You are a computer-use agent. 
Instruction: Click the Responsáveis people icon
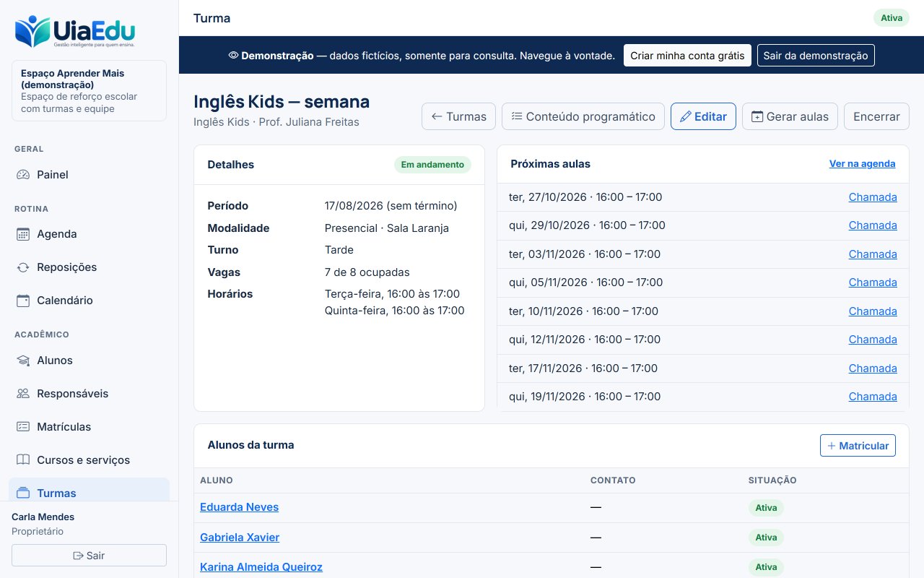23,394
